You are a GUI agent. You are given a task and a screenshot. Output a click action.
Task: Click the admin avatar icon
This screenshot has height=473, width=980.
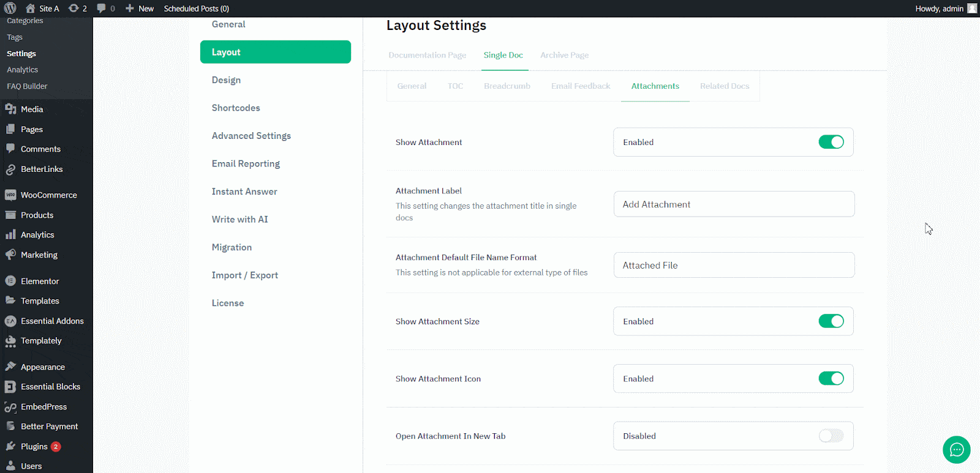pyautogui.click(x=972, y=9)
